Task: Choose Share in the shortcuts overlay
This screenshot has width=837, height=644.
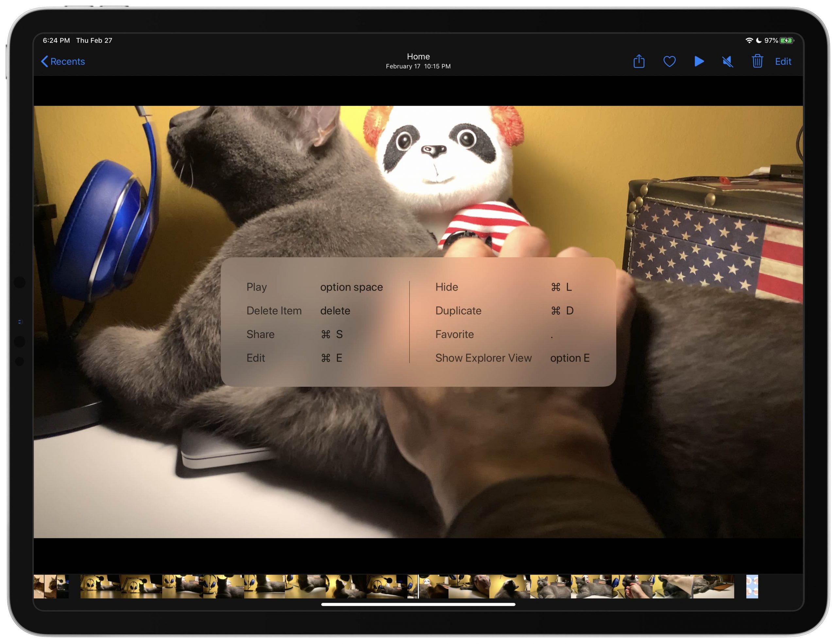Action: [294, 334]
